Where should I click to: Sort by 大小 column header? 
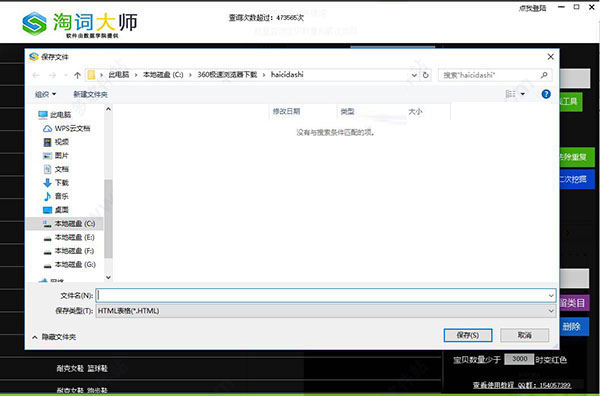(x=415, y=111)
